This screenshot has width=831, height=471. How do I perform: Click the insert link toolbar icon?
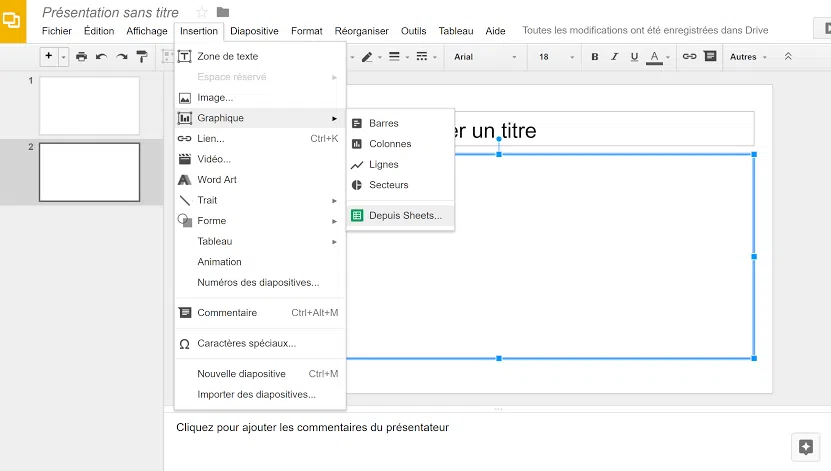point(689,56)
